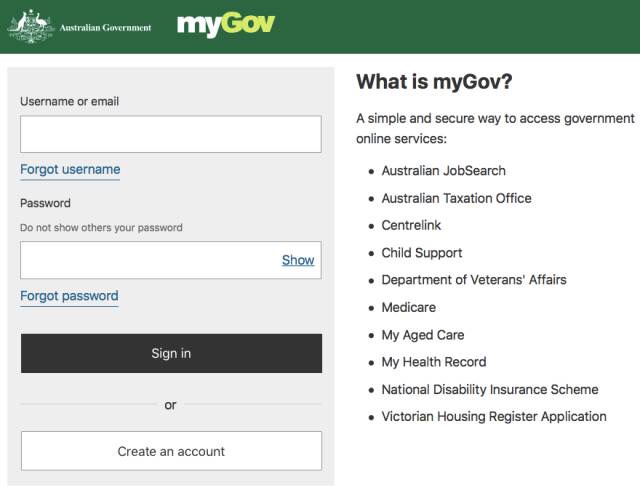Screen dimensions: 640x493
Task: Click the Australian Government text in header
Action: tap(105, 28)
